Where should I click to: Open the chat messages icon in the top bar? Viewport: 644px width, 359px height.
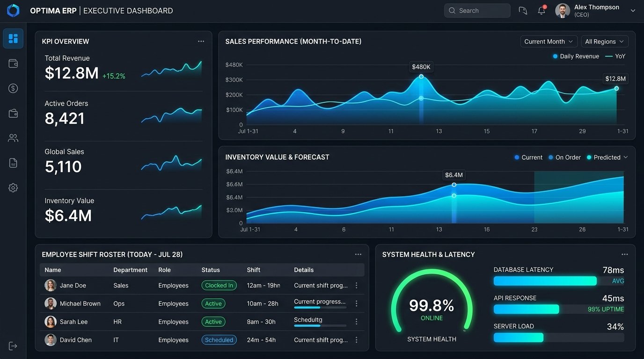[523, 11]
